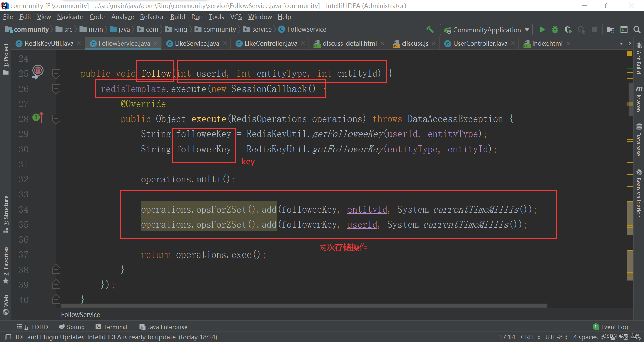The width and height of the screenshot is (644, 342).
Task: Open the Maven side panel
Action: (639, 99)
